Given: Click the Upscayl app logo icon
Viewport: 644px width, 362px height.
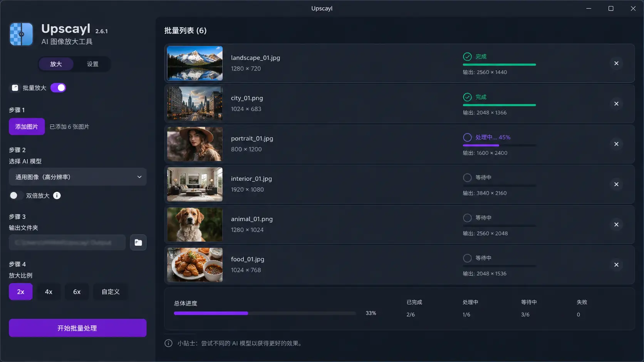Looking at the screenshot, I should pos(21,34).
